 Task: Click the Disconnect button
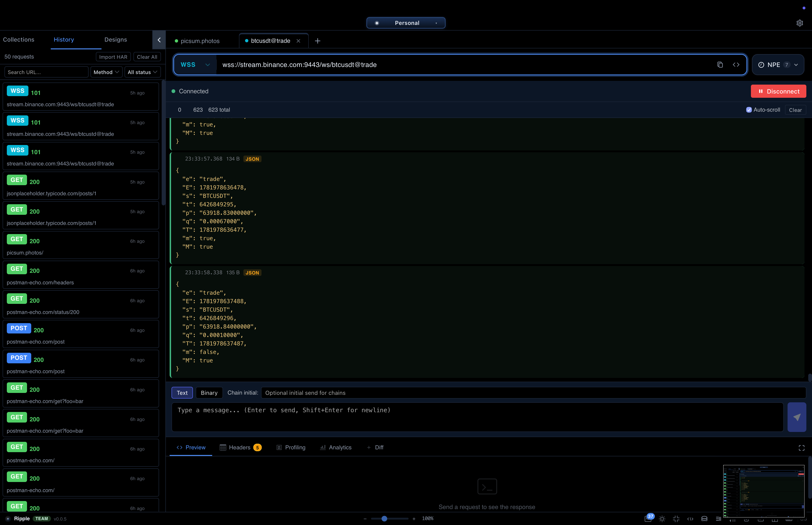778,91
